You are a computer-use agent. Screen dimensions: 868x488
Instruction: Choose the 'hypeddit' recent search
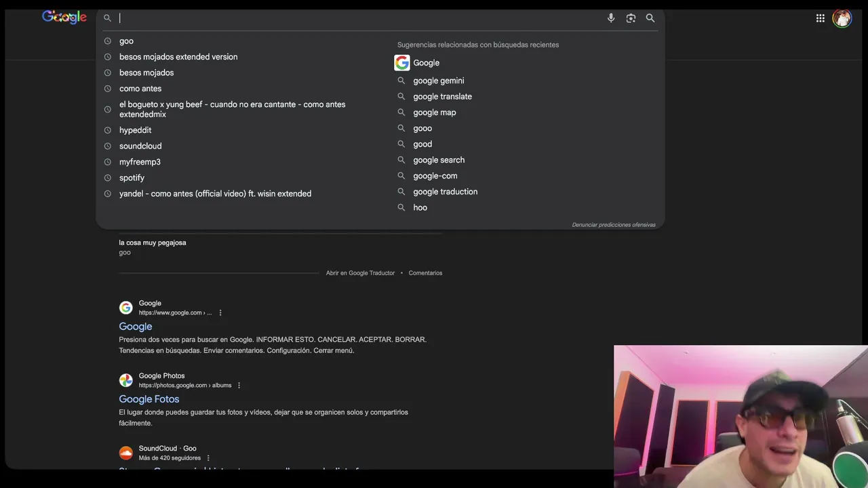pyautogui.click(x=135, y=130)
